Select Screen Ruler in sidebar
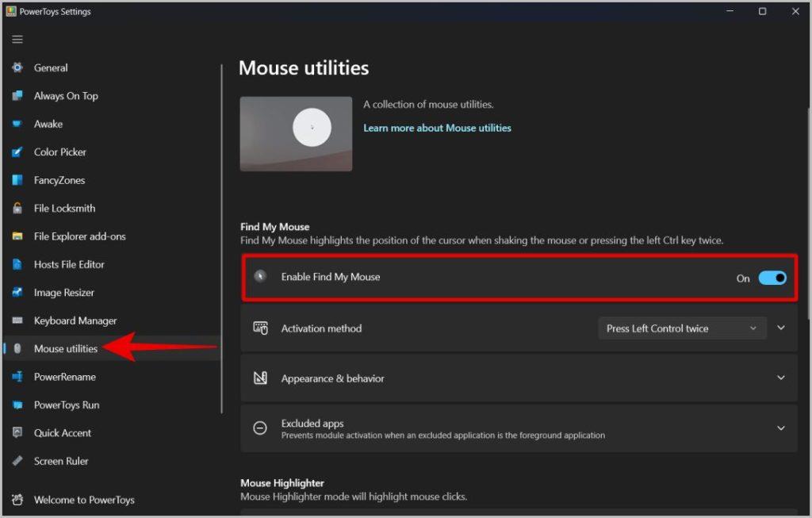The width and height of the screenshot is (812, 518). pos(61,461)
